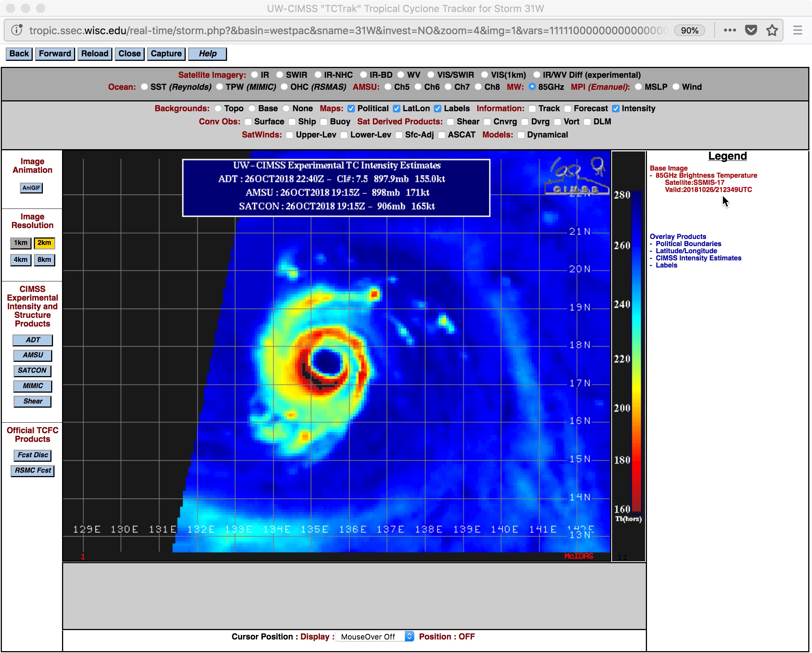Choose the Topo background
This screenshot has width=812, height=653.
tap(218, 108)
